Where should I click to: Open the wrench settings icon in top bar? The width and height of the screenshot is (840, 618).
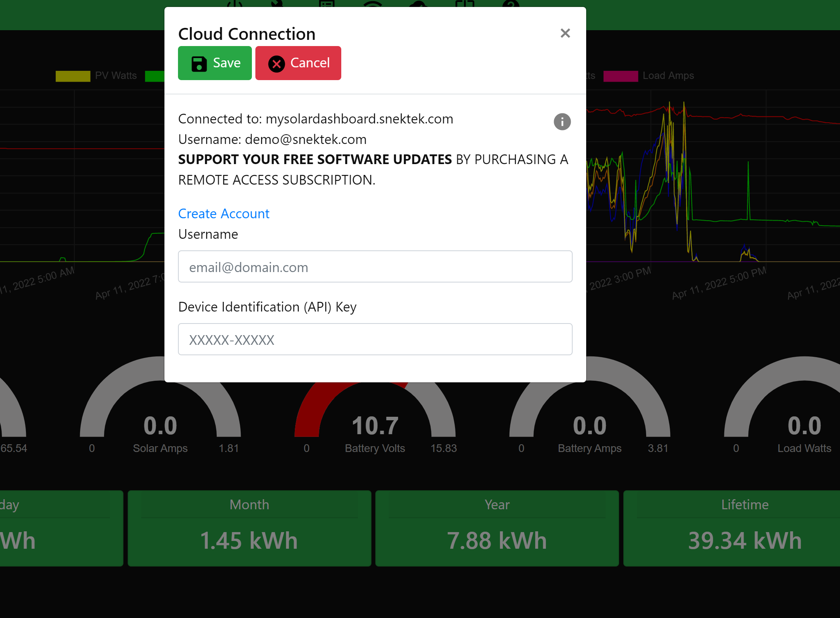click(277, 4)
